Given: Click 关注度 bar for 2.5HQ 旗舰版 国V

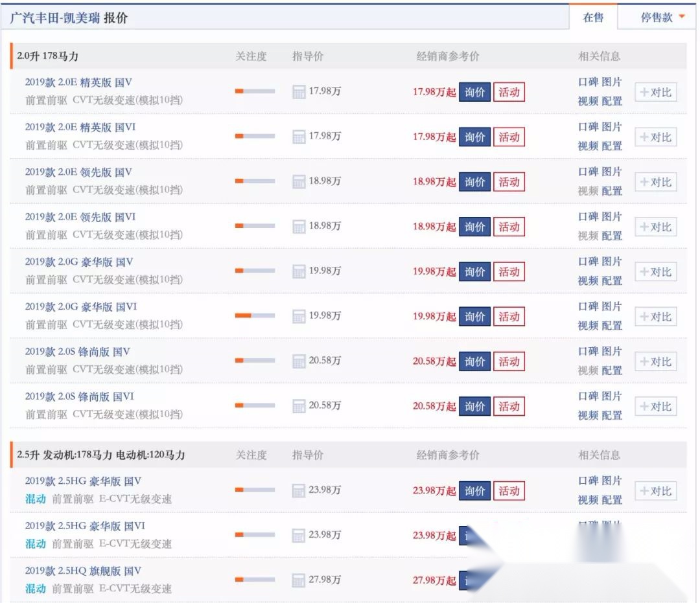Looking at the screenshot, I should (x=255, y=580).
